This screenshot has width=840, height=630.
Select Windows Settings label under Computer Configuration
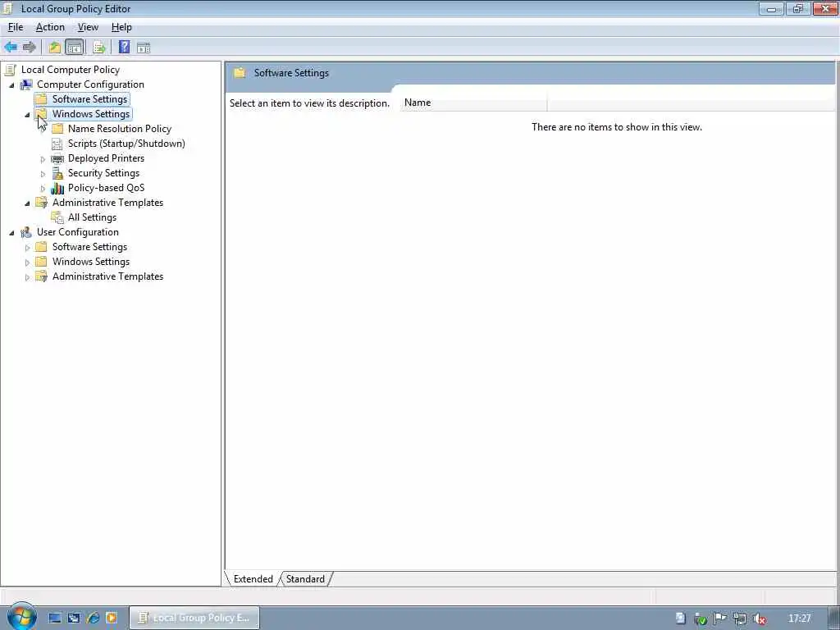[91, 114]
